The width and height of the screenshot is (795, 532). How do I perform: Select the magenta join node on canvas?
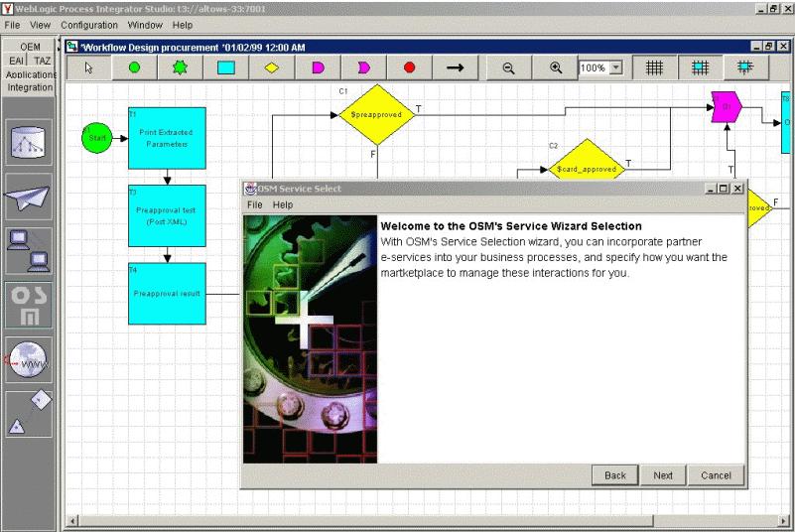[x=727, y=107]
